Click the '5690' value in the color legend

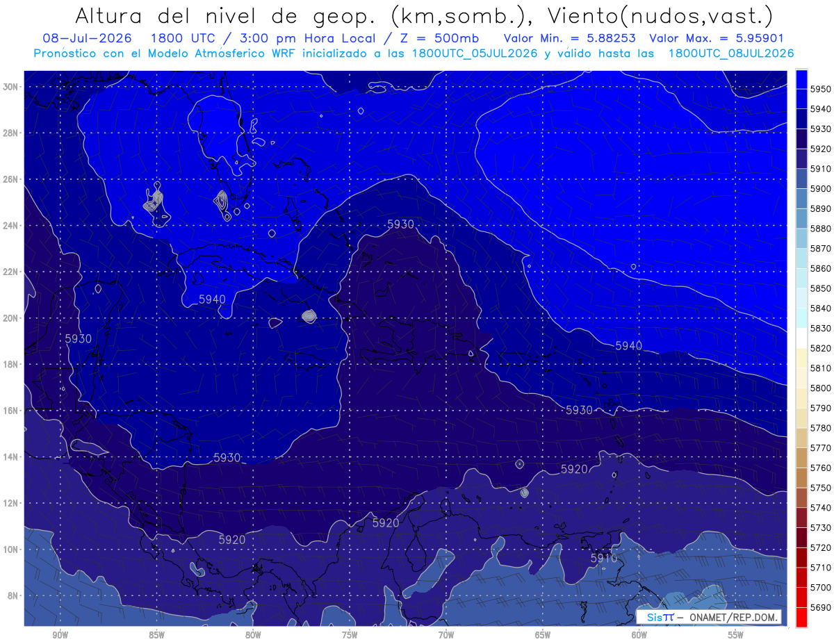coord(820,607)
